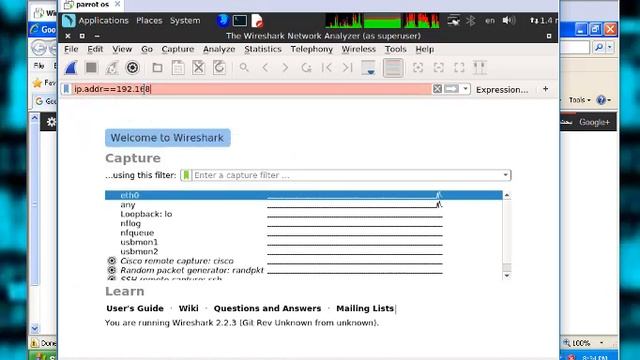
Task: Go to the previous packet arrow
Action: [x=265, y=68]
